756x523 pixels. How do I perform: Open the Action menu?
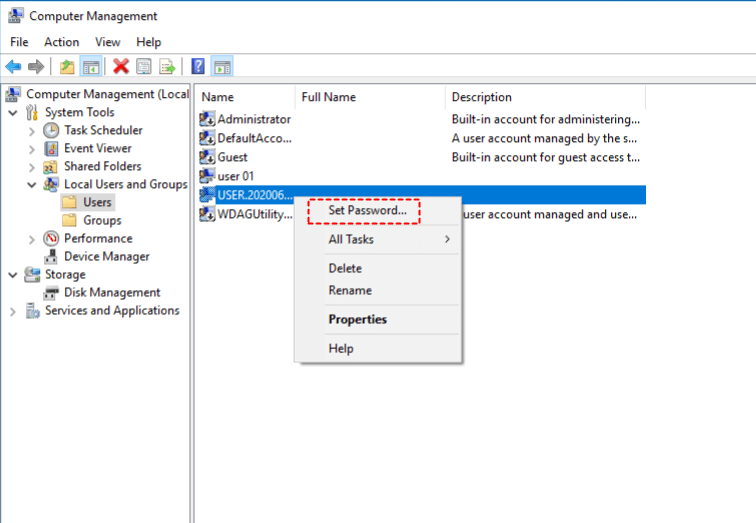click(x=62, y=42)
